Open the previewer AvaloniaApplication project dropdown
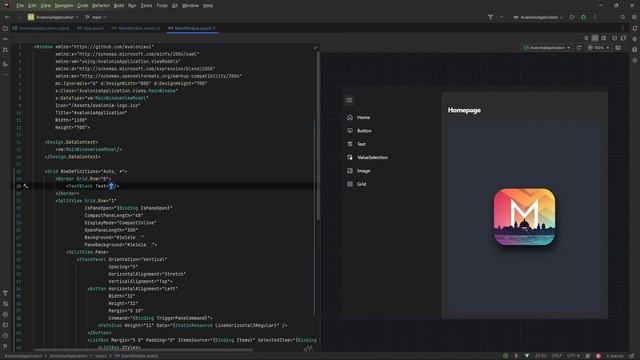 [547, 48]
